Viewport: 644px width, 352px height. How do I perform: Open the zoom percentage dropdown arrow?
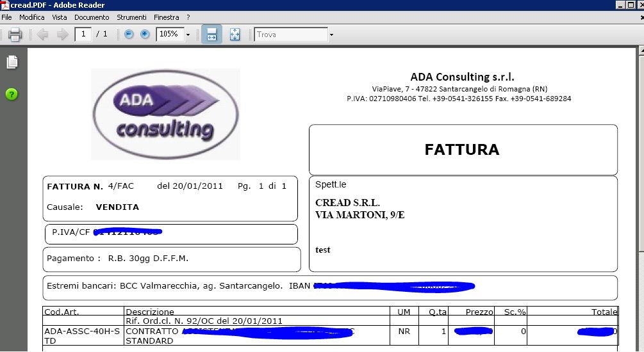pos(188,35)
